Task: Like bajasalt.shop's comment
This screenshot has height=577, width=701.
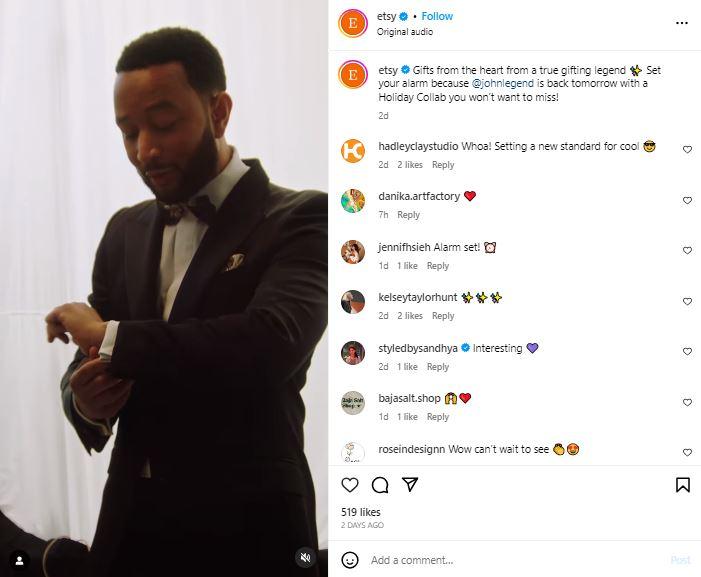Action: (x=687, y=402)
